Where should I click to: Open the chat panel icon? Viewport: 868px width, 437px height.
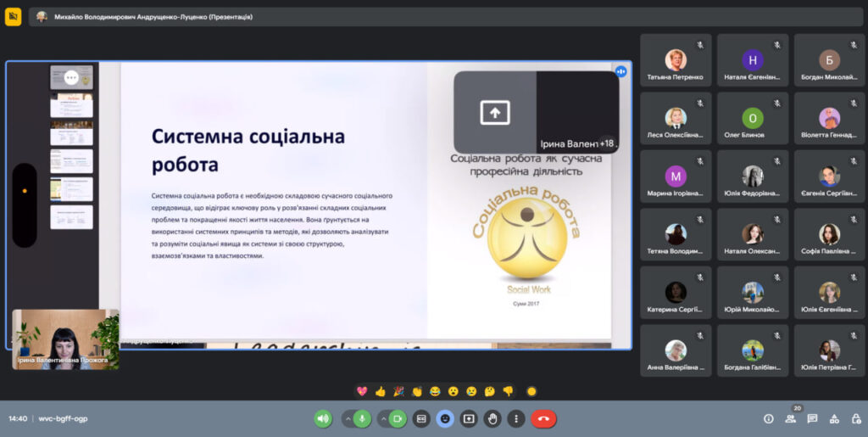point(812,418)
